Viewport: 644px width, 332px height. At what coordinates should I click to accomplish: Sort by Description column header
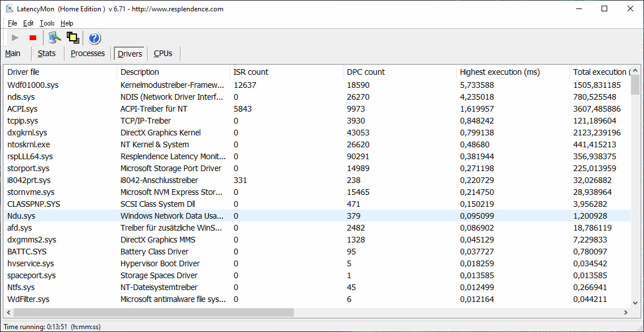(173, 72)
